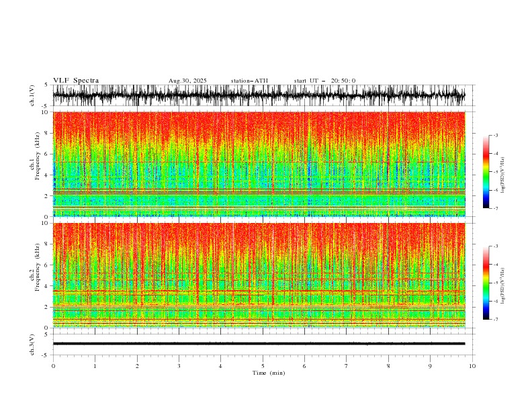The image size is (532, 411).
Task: Click the "5" tick on ch.3(V) axis
Action: (46, 334)
